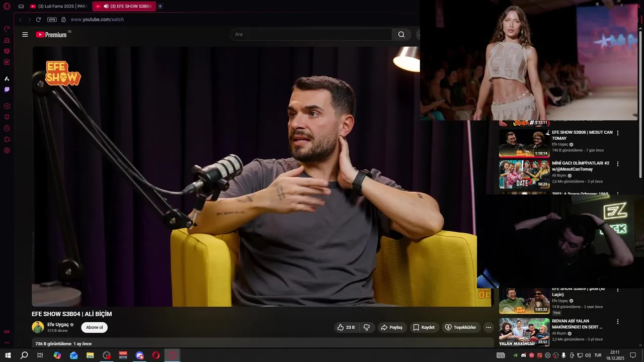View site security lock icon
This screenshot has width=644, height=362.
pyautogui.click(x=63, y=20)
